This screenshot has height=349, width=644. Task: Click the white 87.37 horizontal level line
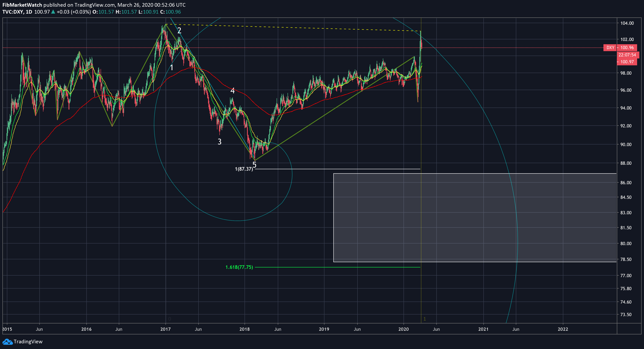coord(337,169)
